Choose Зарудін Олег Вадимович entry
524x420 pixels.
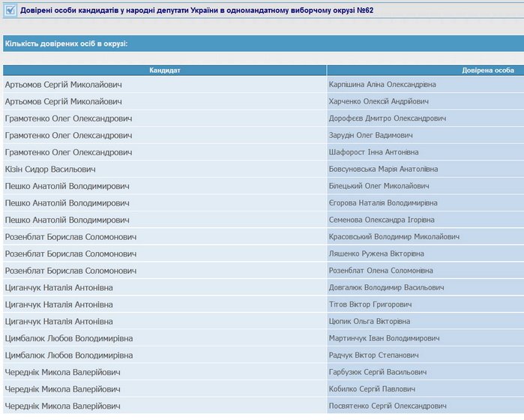tap(371, 135)
